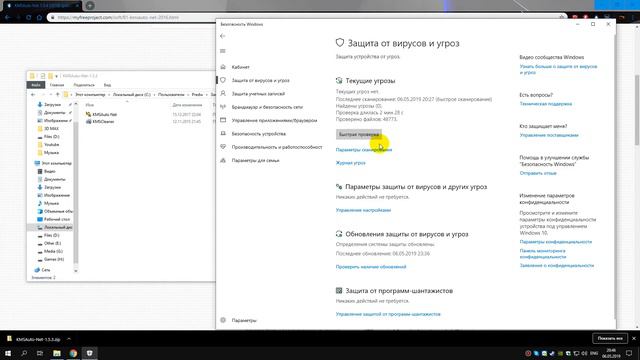Open new browser tab with plus button
Screen dimensions: 640x360
(x=90, y=6)
